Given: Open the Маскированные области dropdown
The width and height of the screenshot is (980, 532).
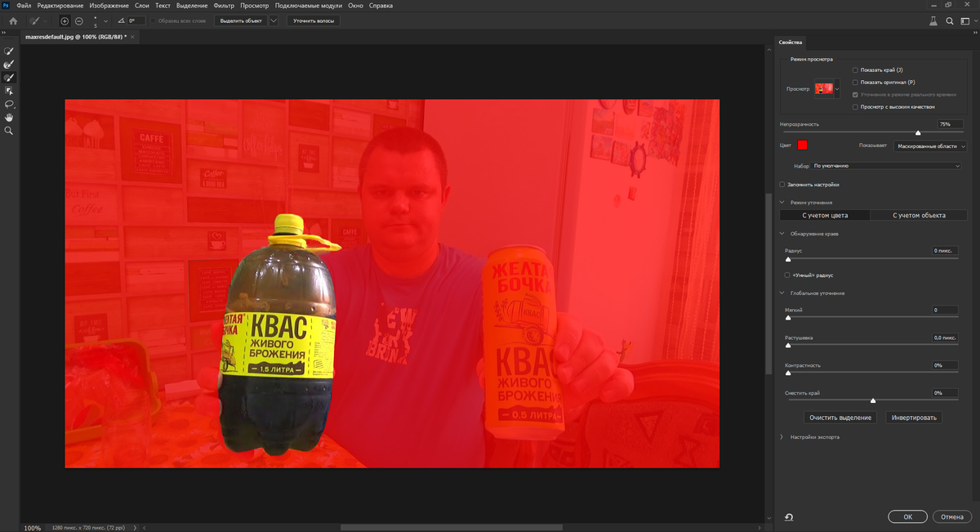Looking at the screenshot, I should [x=929, y=146].
